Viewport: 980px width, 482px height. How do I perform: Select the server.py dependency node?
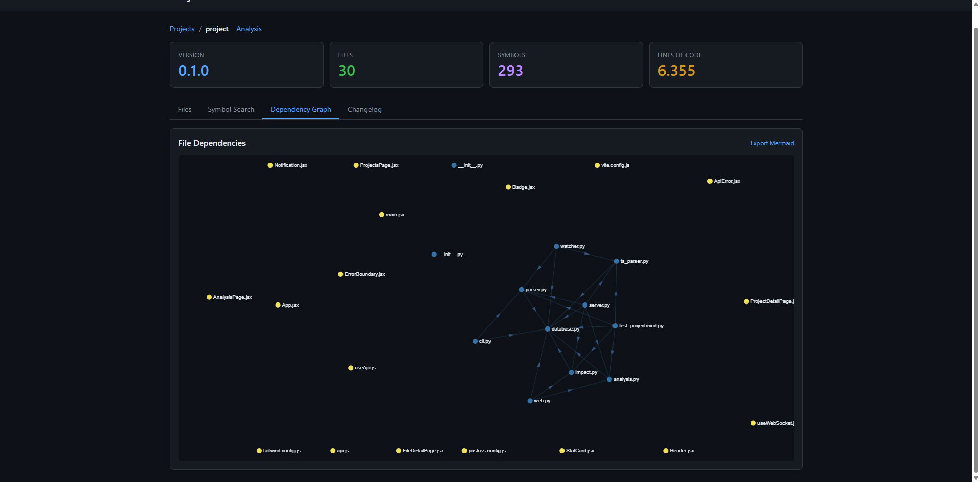[x=585, y=305]
